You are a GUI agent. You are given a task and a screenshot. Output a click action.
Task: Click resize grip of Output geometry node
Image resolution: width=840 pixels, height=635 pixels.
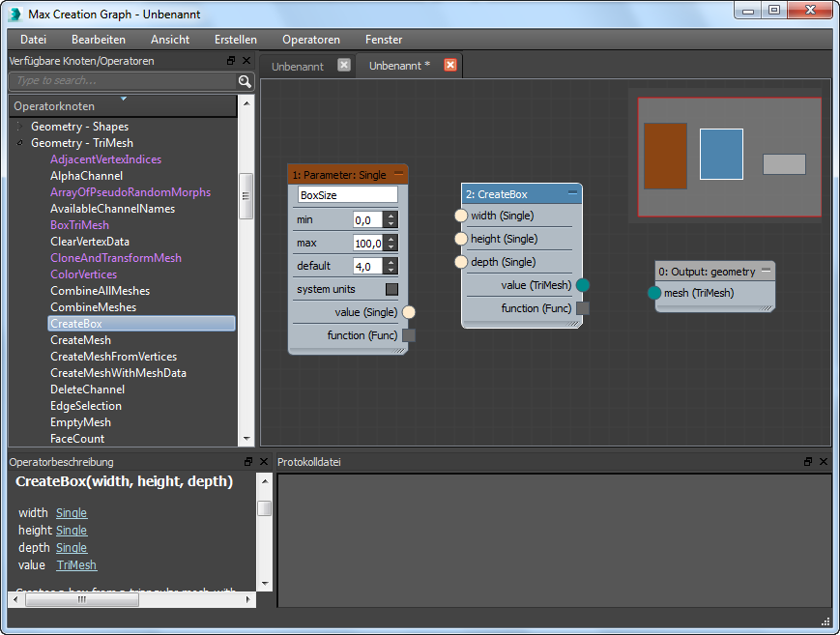(767, 308)
